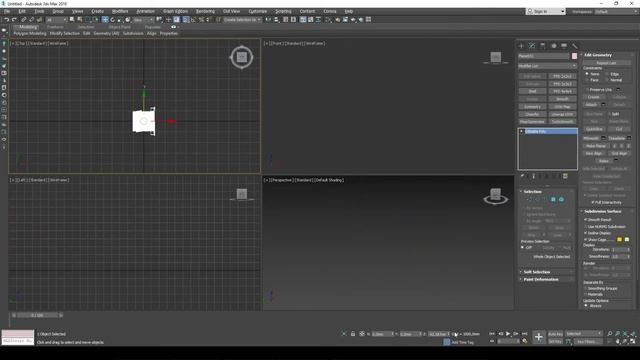Click the Redo arrow icon

(x=14, y=20)
